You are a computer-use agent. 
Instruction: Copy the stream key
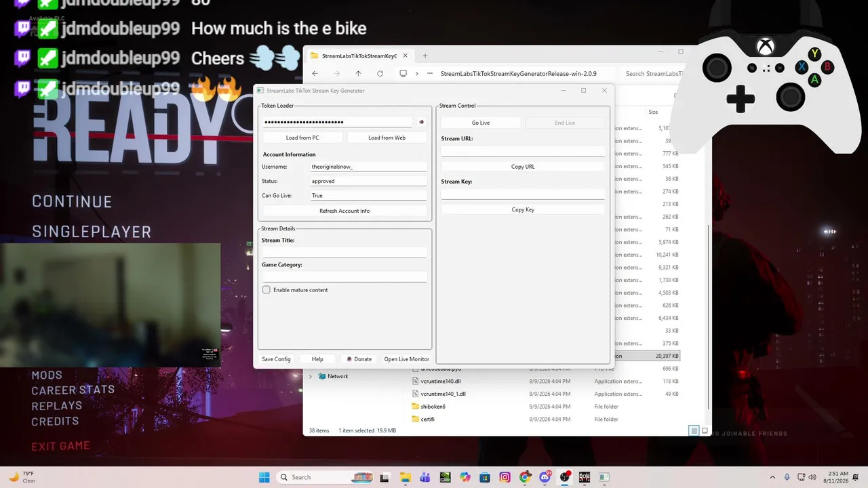point(523,210)
